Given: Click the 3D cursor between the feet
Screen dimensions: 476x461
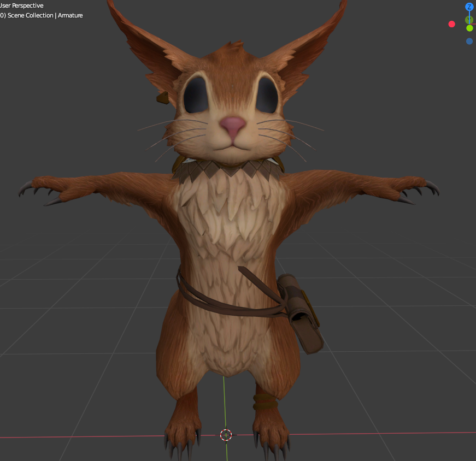Looking at the screenshot, I should click(x=226, y=435).
